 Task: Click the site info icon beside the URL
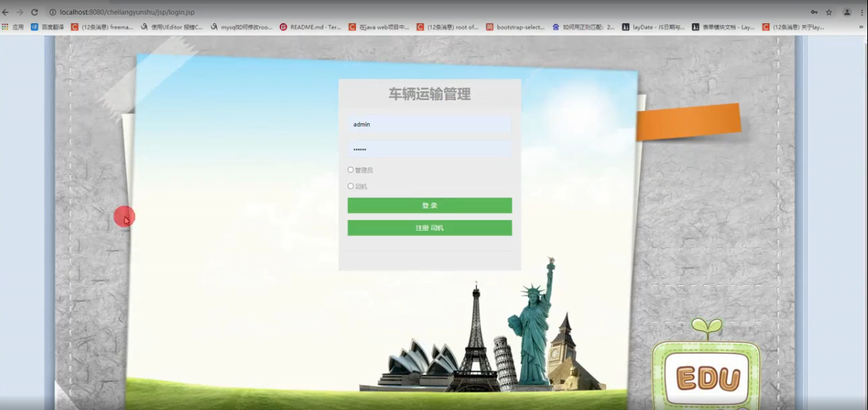point(53,12)
